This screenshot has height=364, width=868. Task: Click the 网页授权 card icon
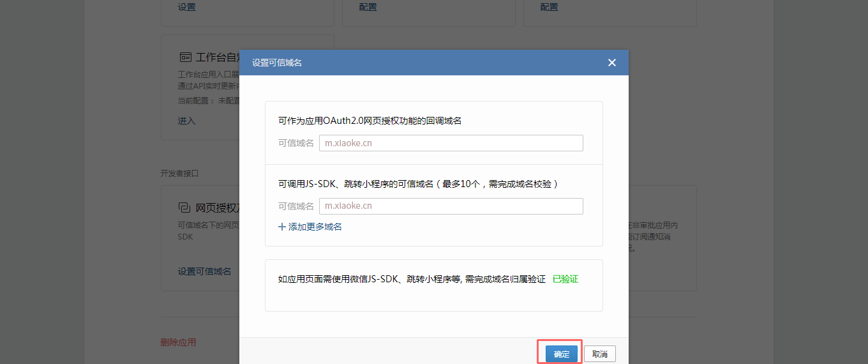tap(184, 208)
